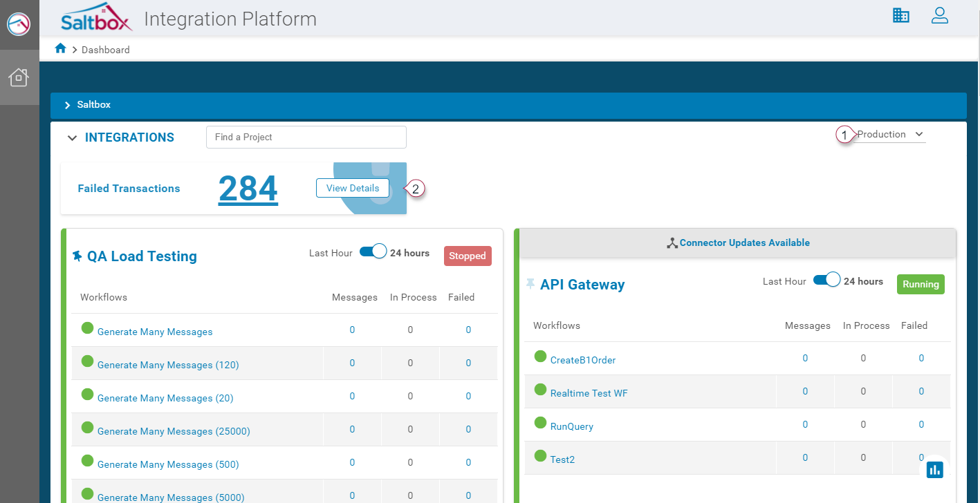Image resolution: width=980 pixels, height=503 pixels.
Task: Toggle QA Load Testing Last Hour/24 hours switch
Action: point(373,251)
